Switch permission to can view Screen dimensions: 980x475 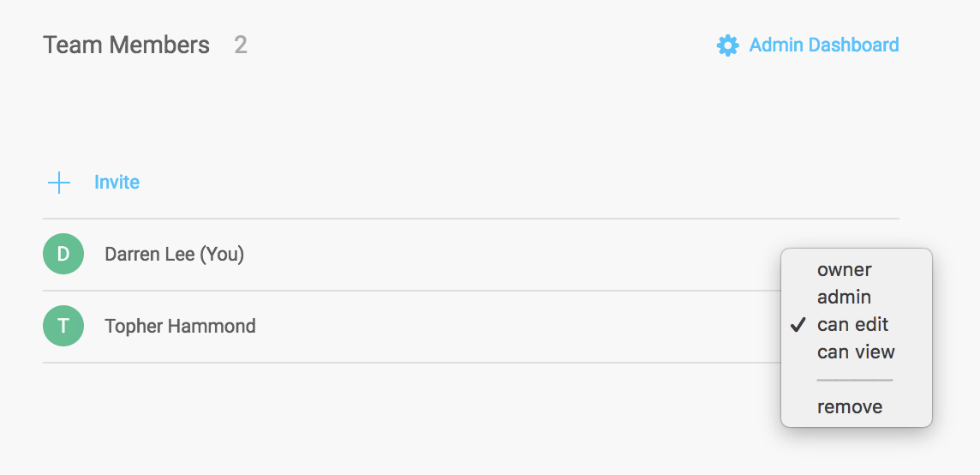coord(856,352)
